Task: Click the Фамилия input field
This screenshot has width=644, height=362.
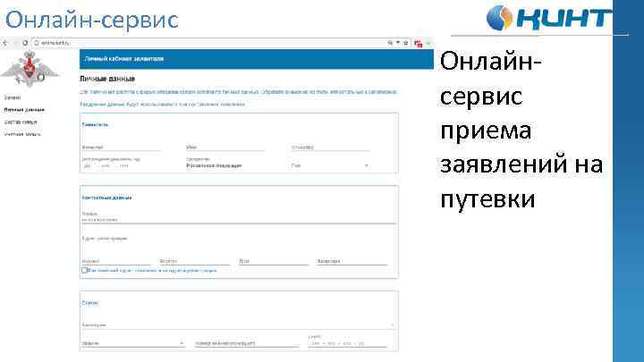Action: click(x=121, y=147)
